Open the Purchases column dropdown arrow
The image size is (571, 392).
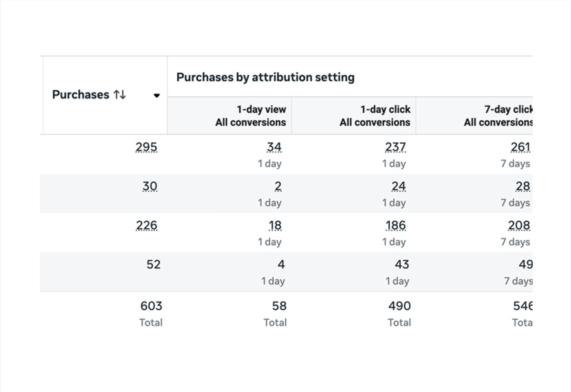coord(157,95)
